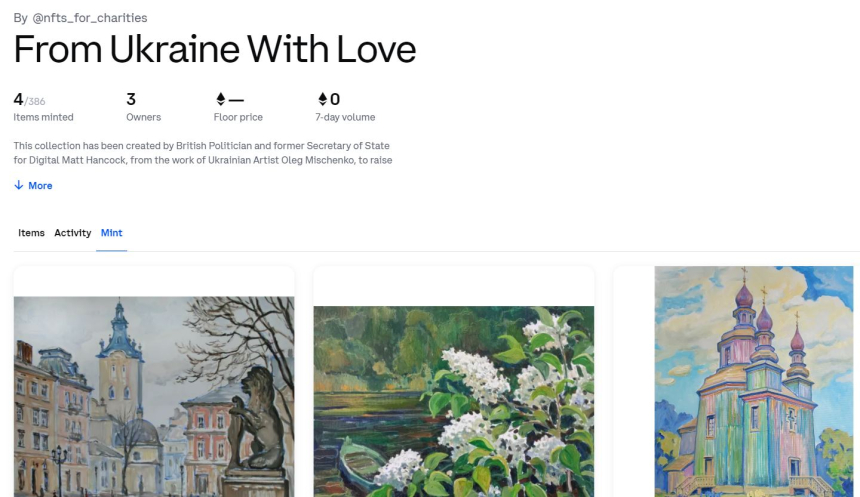860x497 pixels.
Task: Select the Mint tab
Action: tap(112, 233)
